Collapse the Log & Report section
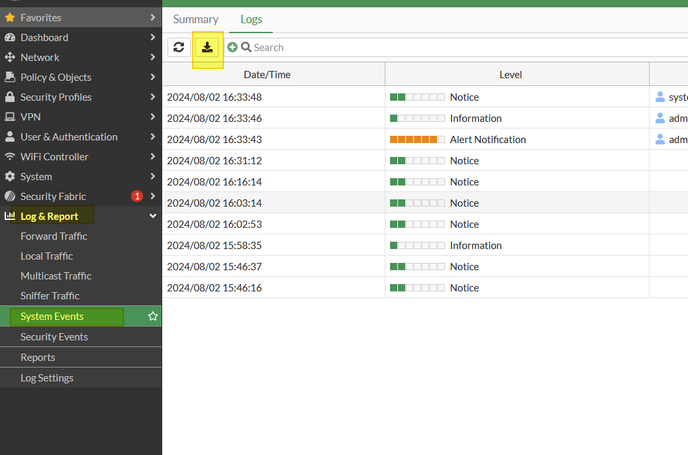Image resolution: width=688 pixels, height=455 pixels. [152, 216]
